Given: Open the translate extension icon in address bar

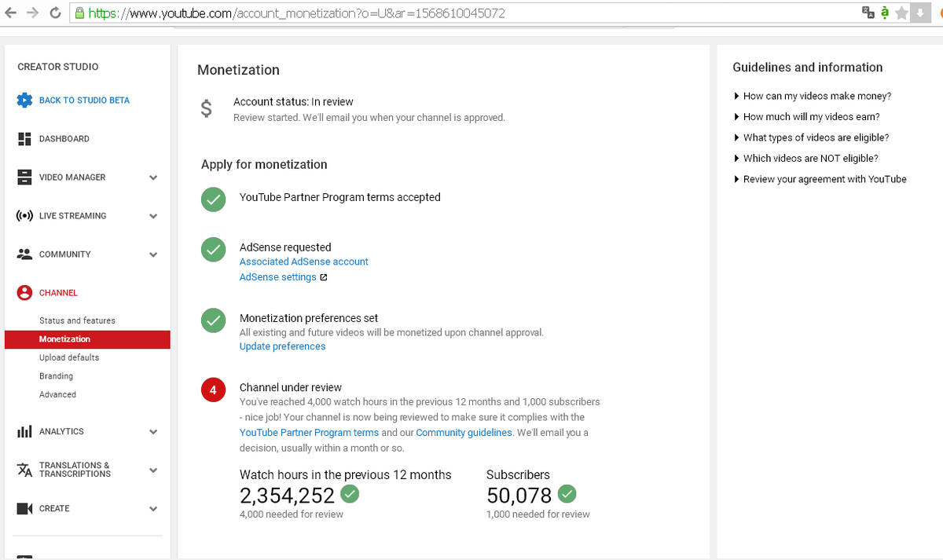Looking at the screenshot, I should (x=868, y=13).
